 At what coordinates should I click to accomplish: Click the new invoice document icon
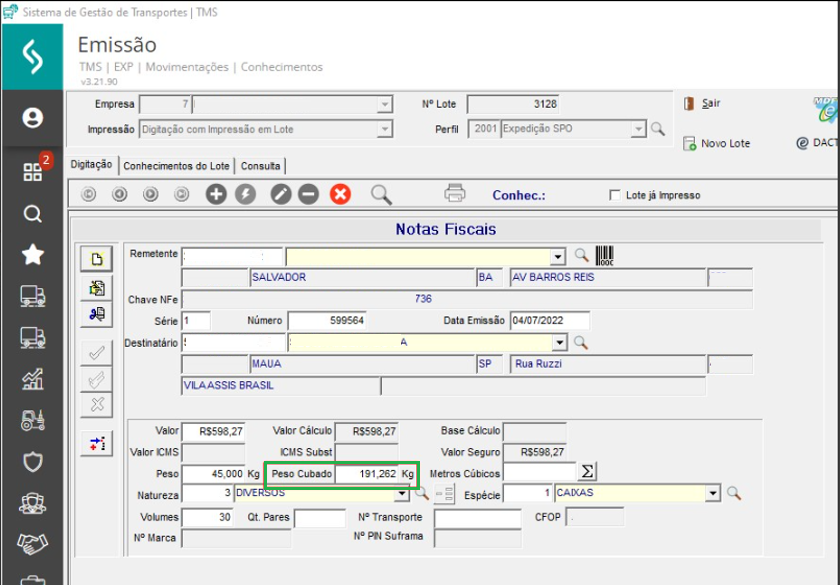[x=96, y=259]
